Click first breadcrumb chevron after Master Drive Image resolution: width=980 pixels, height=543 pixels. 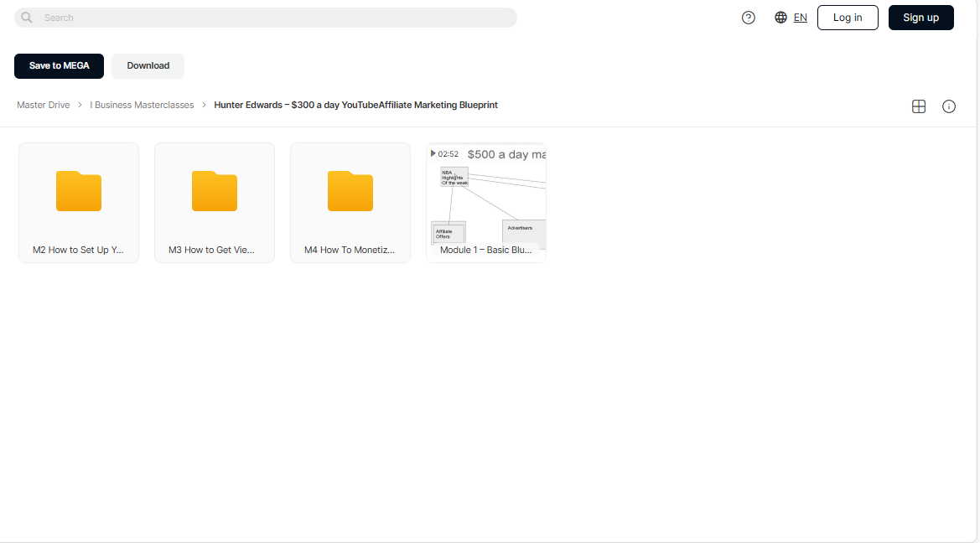point(80,105)
